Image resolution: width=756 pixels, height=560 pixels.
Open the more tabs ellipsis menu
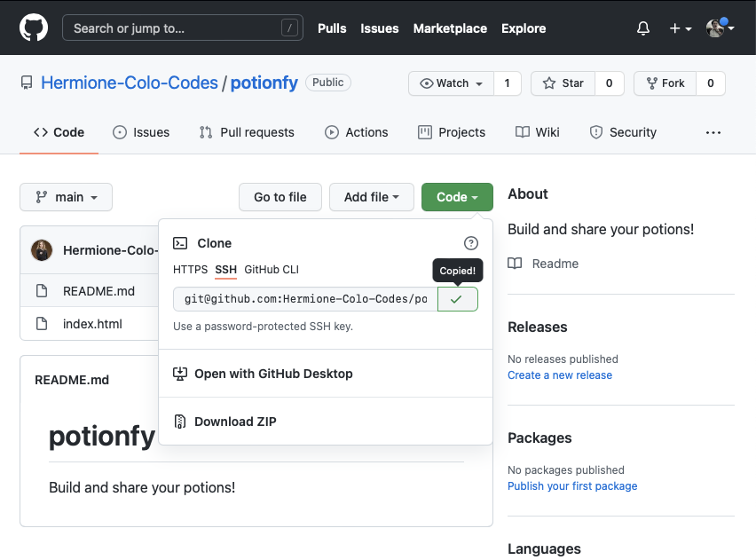[713, 132]
